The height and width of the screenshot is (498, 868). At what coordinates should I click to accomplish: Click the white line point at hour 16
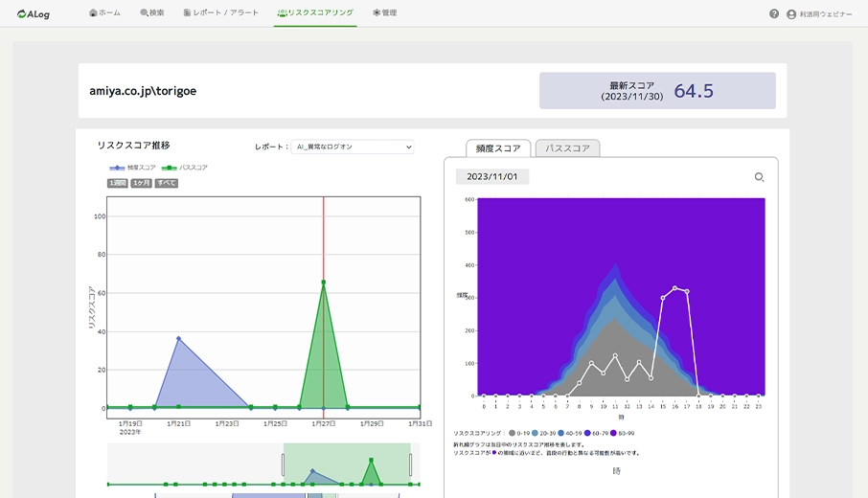click(674, 287)
